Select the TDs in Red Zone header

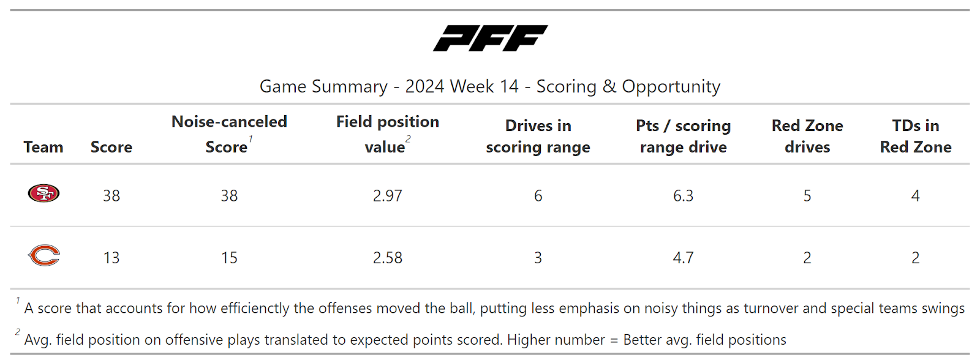(915, 136)
